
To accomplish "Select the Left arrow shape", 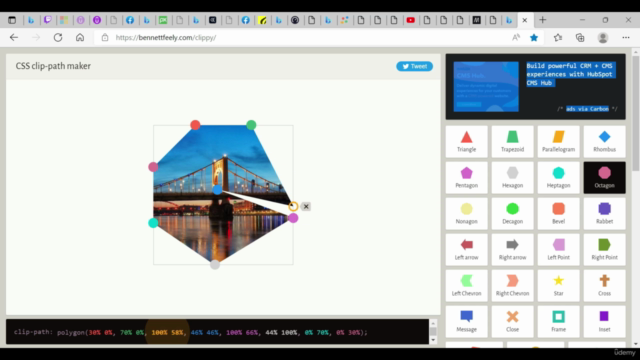I will point(467,249).
